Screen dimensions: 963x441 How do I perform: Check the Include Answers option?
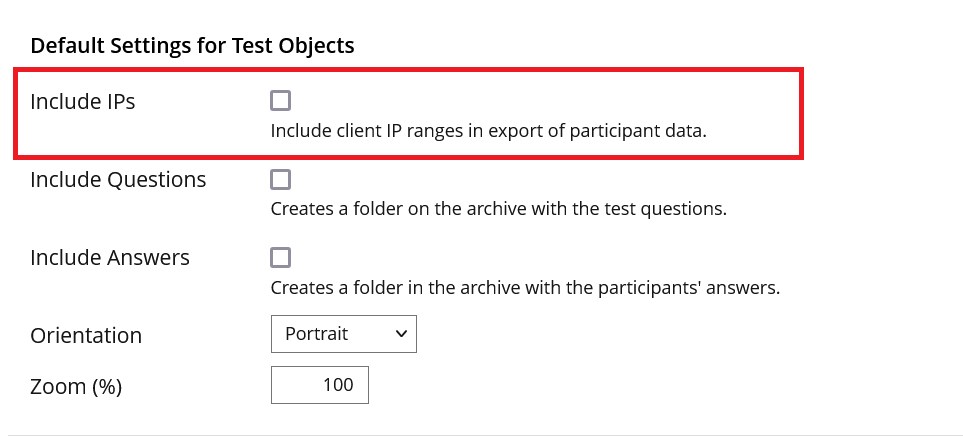point(281,257)
